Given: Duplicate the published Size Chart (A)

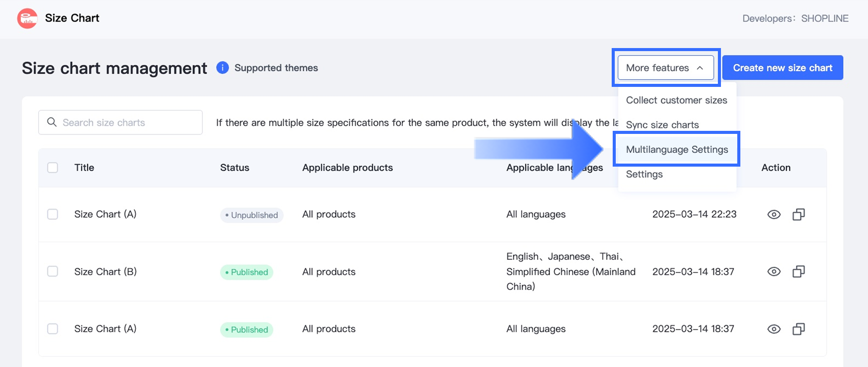Looking at the screenshot, I should pos(799,329).
